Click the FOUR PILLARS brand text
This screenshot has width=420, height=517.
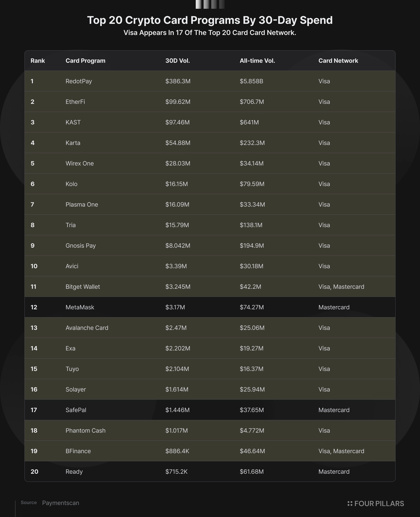[379, 503]
